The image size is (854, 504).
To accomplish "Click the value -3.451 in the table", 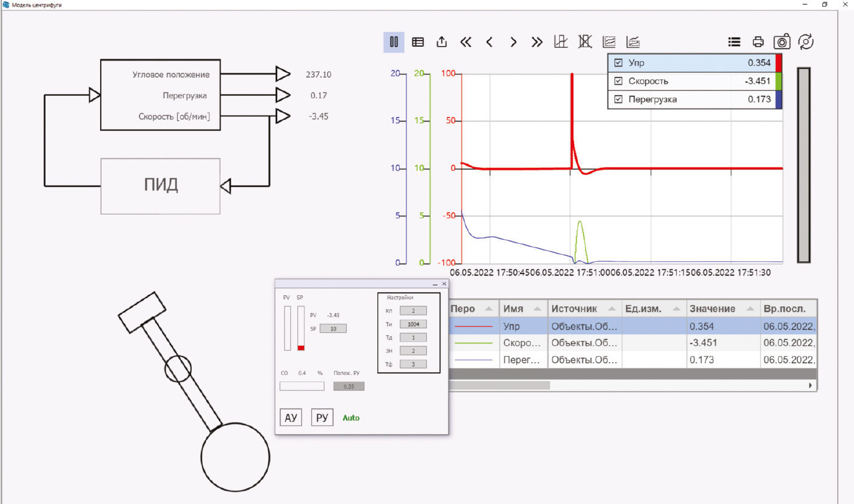I will point(704,343).
